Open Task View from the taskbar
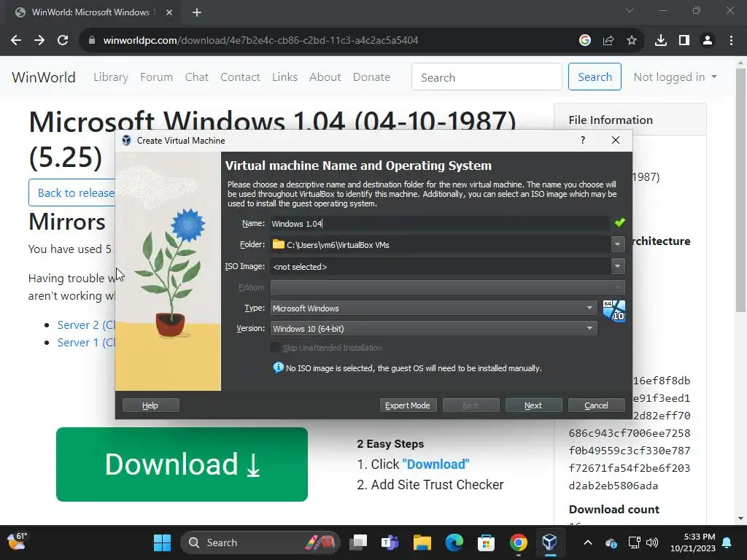This screenshot has height=560, width=747. coord(358,542)
